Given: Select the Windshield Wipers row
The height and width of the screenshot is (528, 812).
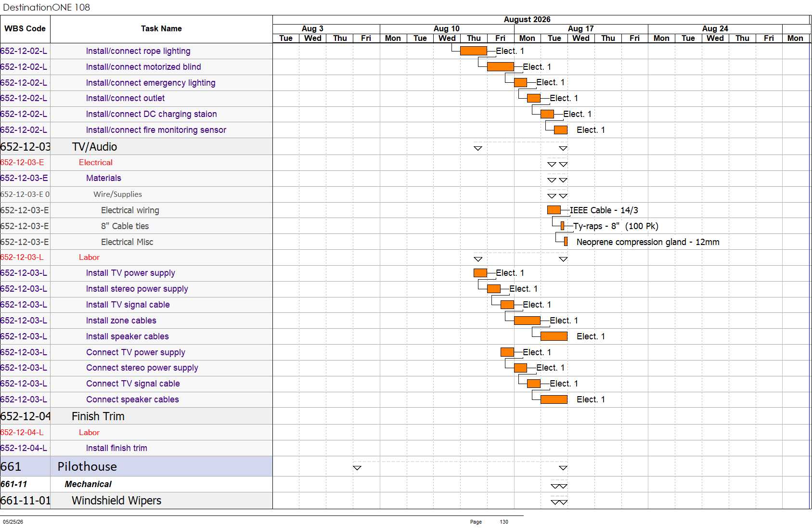Looking at the screenshot, I should pos(136,501).
